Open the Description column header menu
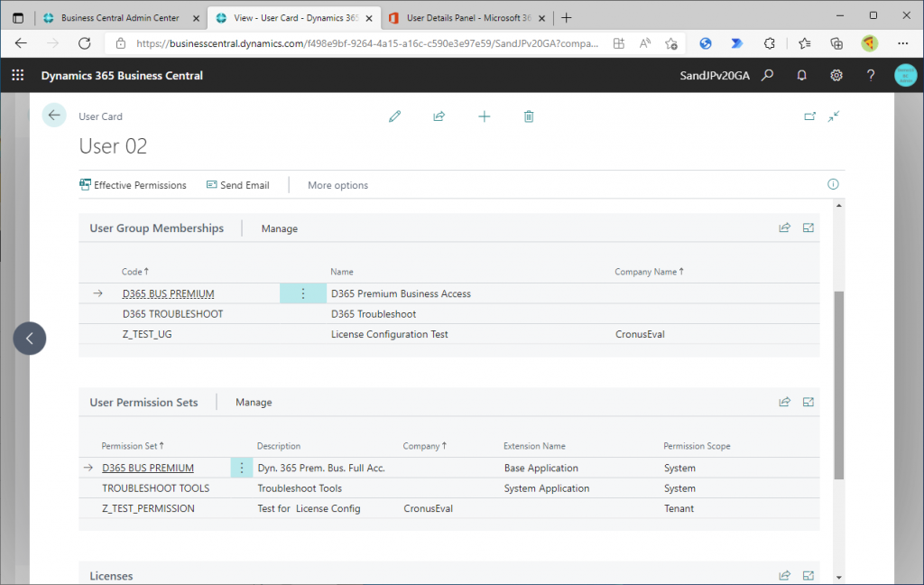 [x=278, y=446]
